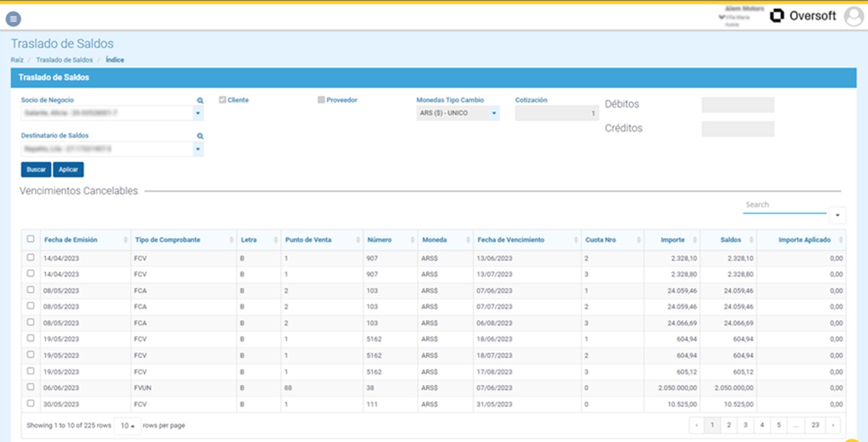Sort by Letra column
The image size is (868, 442).
[x=258, y=240]
